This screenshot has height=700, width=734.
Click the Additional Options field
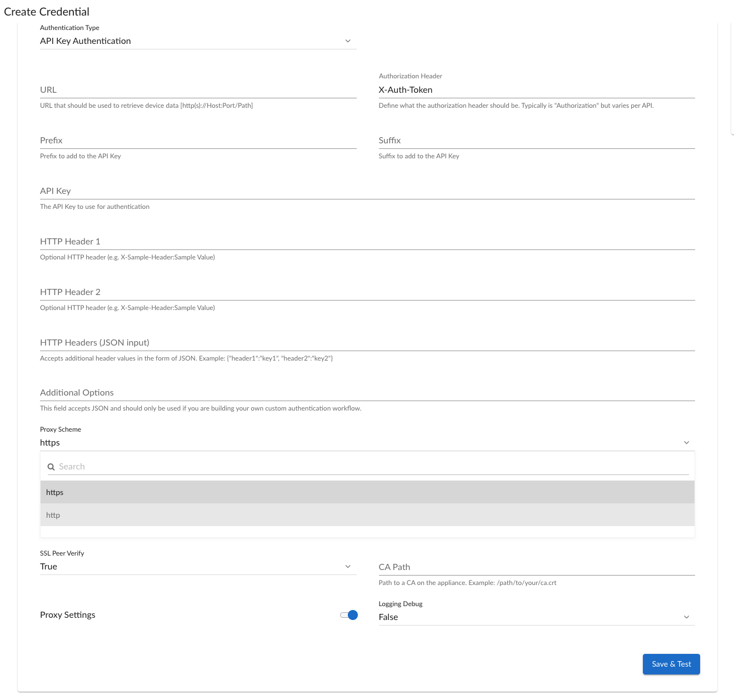point(367,393)
